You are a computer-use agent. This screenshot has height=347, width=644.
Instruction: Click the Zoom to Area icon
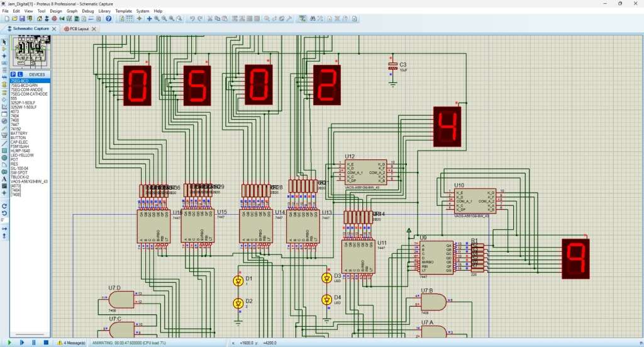[x=179, y=18]
